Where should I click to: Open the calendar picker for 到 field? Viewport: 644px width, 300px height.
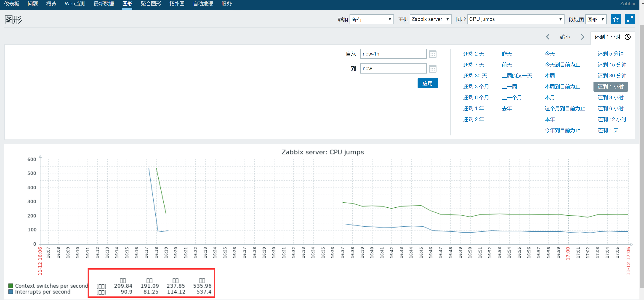coord(433,69)
